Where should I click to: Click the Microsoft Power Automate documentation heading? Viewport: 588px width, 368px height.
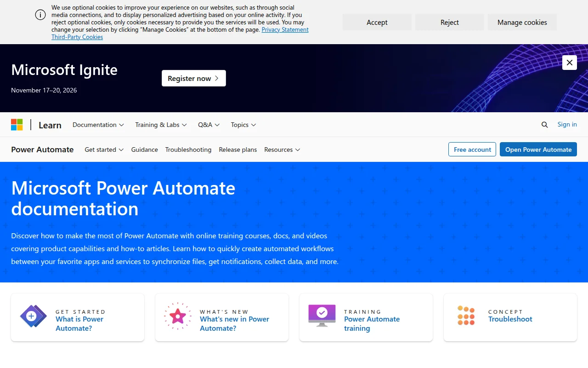tap(123, 198)
